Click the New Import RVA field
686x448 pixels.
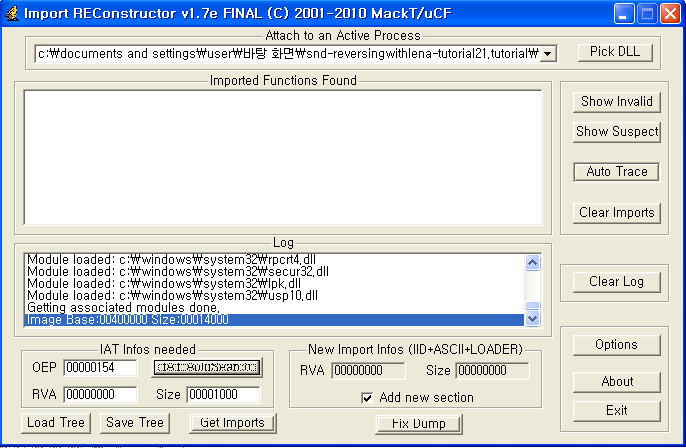[368, 371]
